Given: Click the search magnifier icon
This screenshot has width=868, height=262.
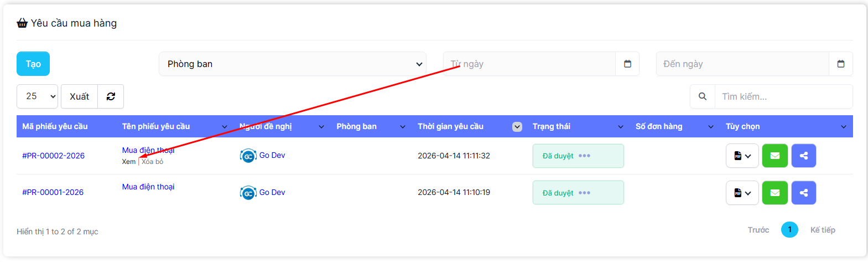Looking at the screenshot, I should pyautogui.click(x=702, y=96).
